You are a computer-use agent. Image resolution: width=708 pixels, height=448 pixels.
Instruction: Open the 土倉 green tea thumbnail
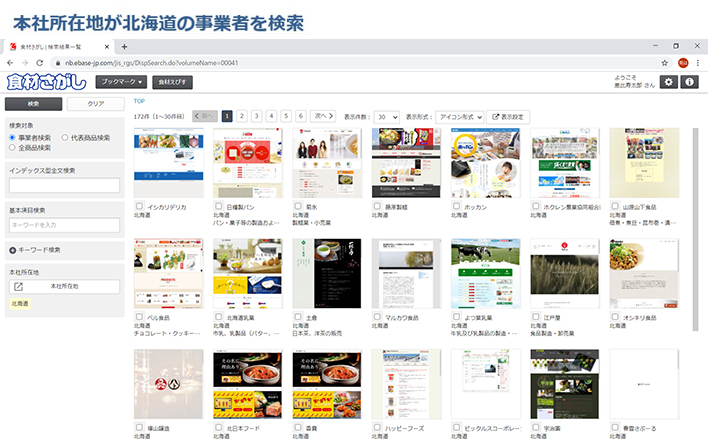click(327, 273)
